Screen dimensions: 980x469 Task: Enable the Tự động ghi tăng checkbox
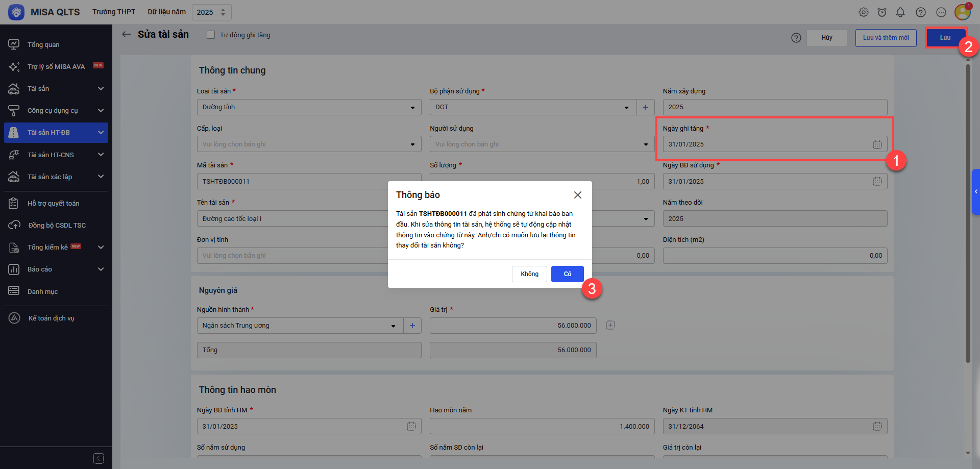tap(211, 35)
